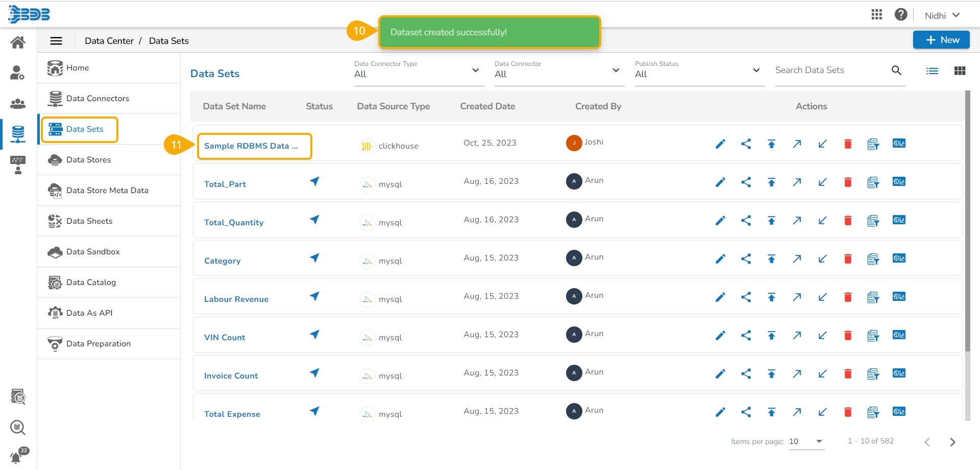Image resolution: width=980 pixels, height=470 pixels.
Task: Open the Total_Quantity data set link
Action: (234, 223)
